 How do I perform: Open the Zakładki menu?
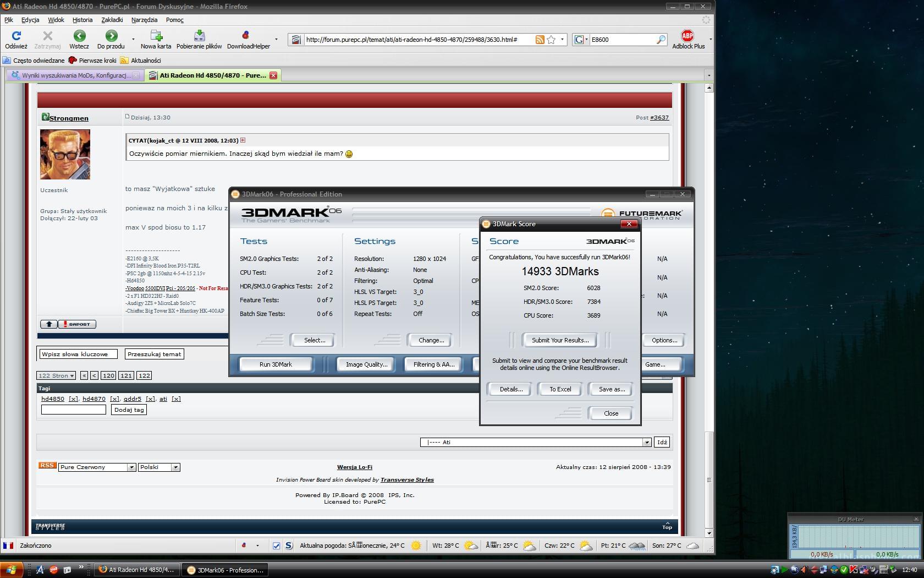click(x=112, y=20)
